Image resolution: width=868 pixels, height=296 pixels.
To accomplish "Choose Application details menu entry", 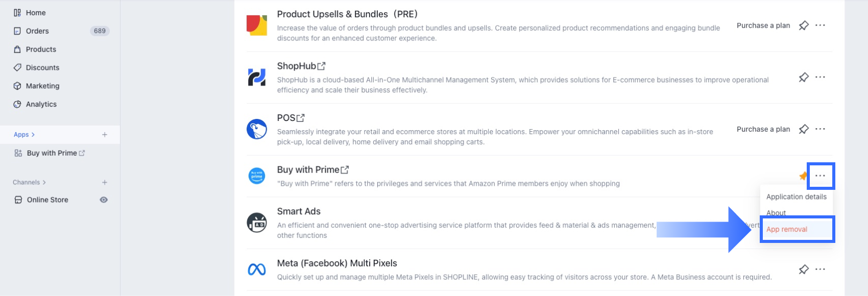I will pyautogui.click(x=796, y=197).
